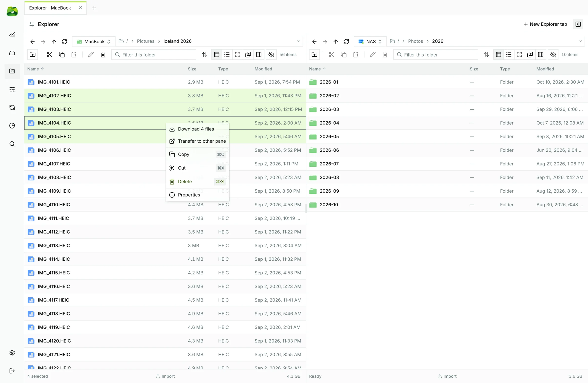The height and width of the screenshot is (383, 588).
Task: Click the pencil rename icon in MacBook pane
Action: [x=91, y=55]
